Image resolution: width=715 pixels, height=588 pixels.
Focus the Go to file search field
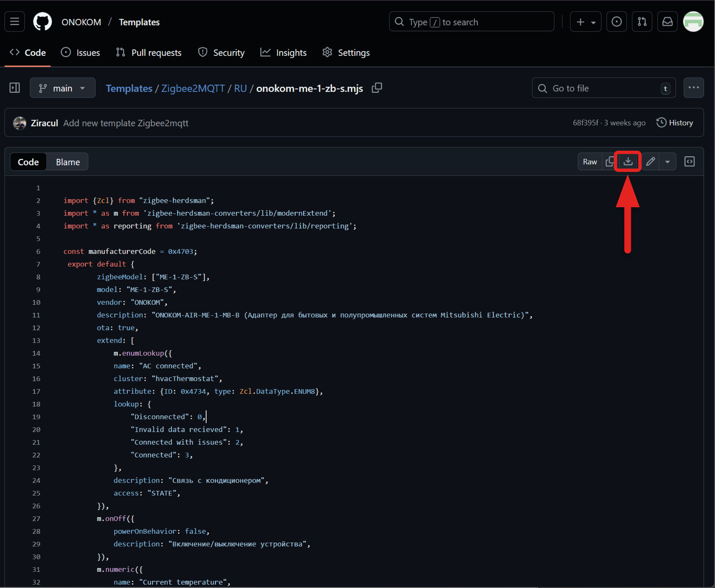(x=603, y=88)
